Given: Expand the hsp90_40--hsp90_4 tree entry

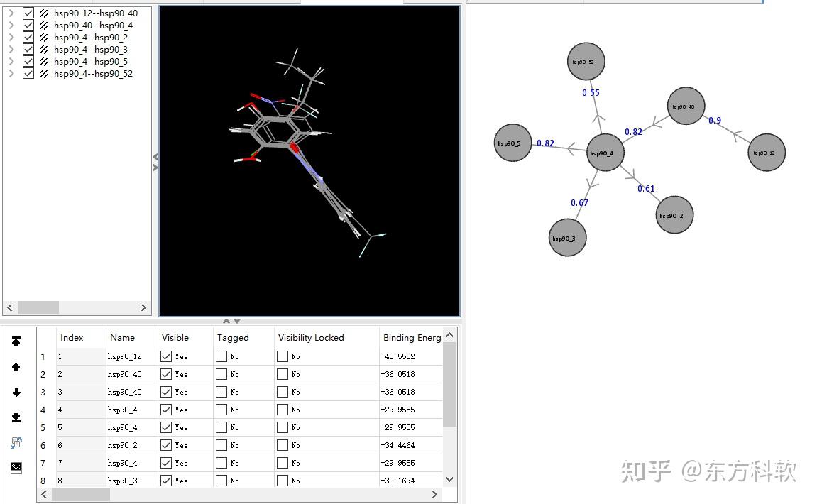Looking at the screenshot, I should 11,25.
